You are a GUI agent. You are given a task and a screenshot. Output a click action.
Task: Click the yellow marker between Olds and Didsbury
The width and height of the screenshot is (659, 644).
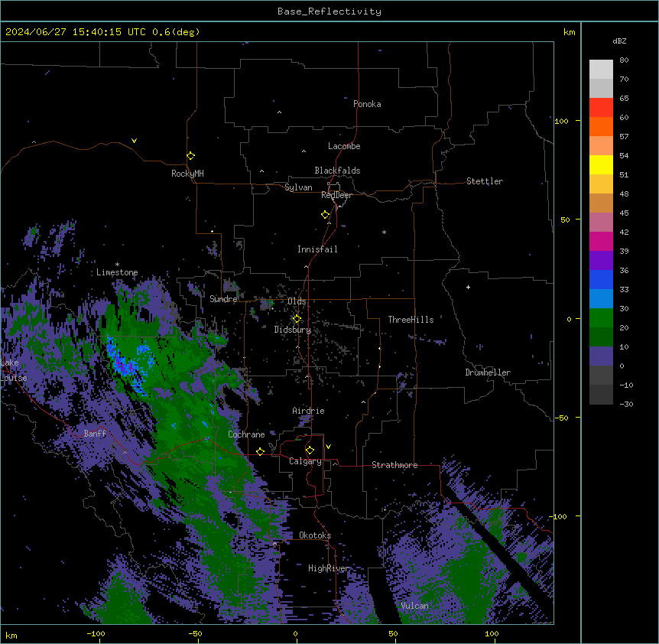(x=297, y=319)
